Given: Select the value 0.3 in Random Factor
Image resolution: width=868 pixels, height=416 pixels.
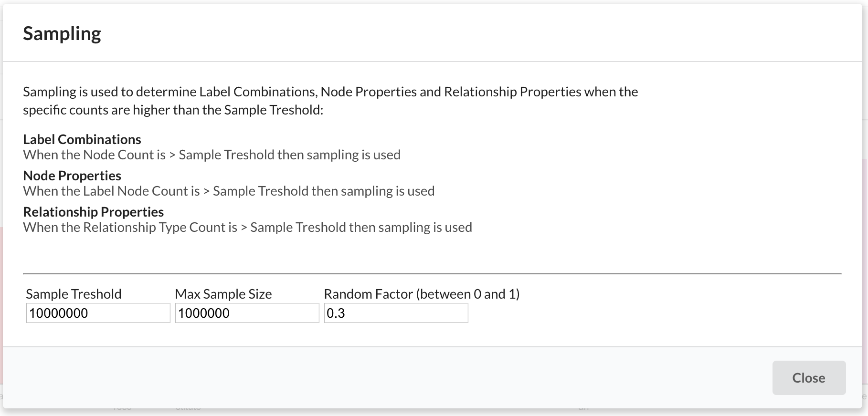Looking at the screenshot, I should (x=335, y=313).
